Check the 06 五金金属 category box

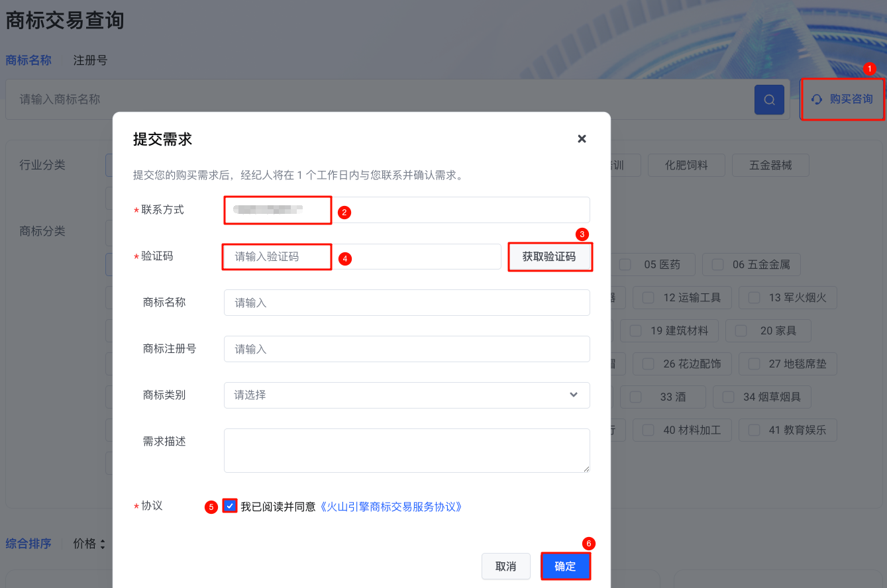click(x=717, y=264)
